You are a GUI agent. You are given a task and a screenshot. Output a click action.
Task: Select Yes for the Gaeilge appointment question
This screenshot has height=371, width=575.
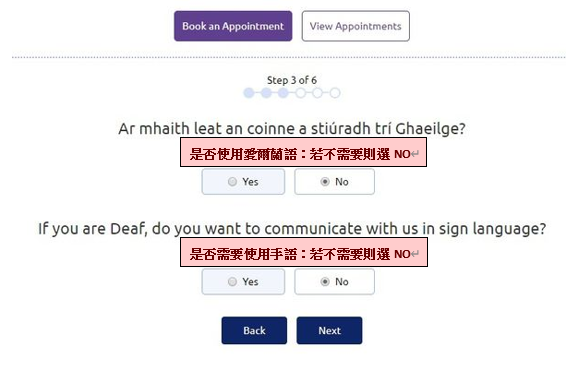pyautogui.click(x=243, y=181)
